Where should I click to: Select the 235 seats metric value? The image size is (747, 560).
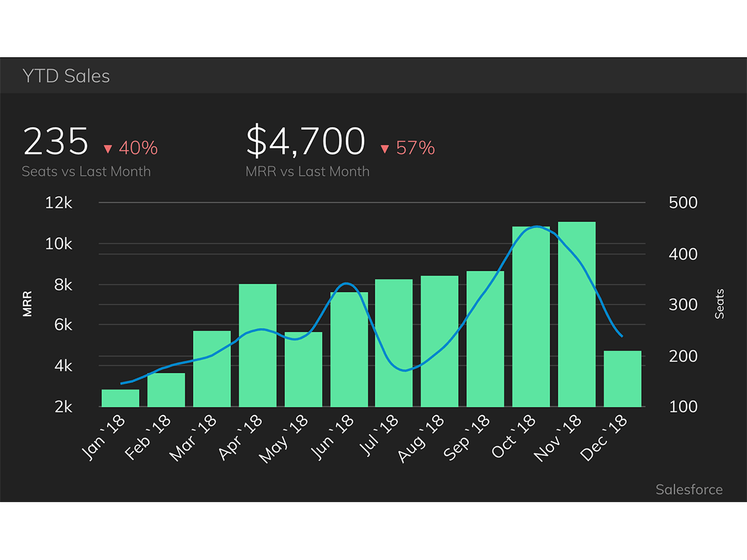[56, 141]
